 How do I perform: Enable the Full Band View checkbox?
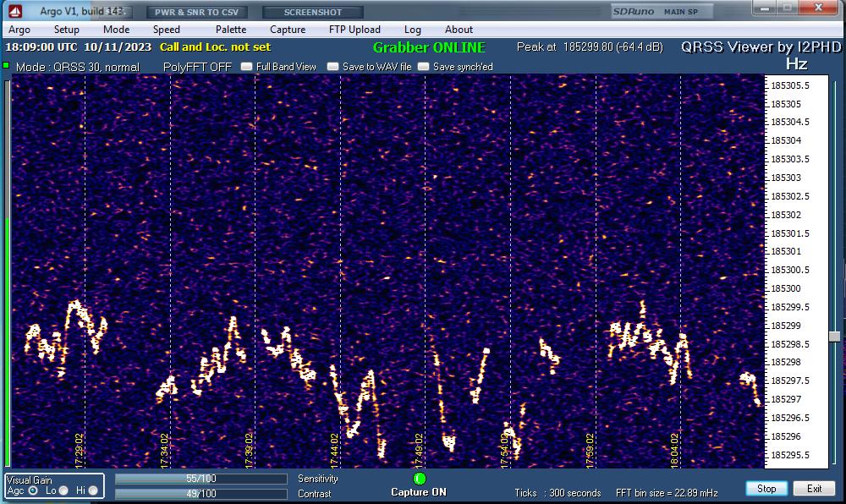246,67
